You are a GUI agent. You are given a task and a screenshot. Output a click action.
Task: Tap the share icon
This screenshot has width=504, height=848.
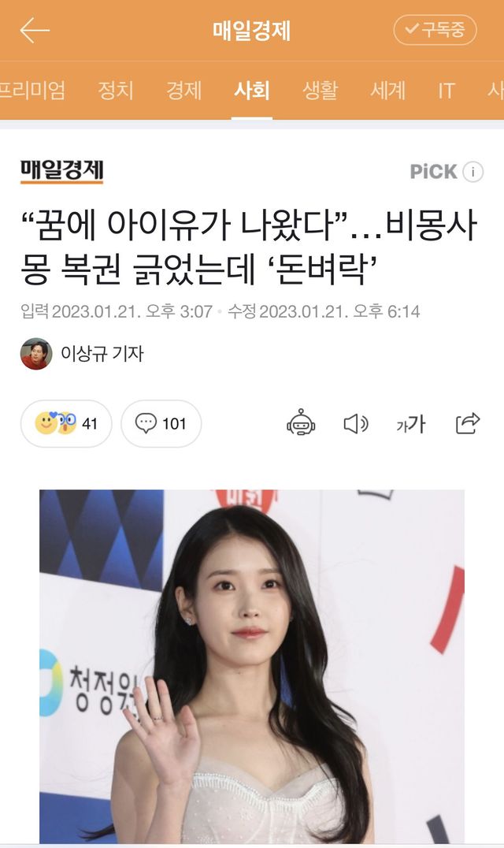(468, 423)
